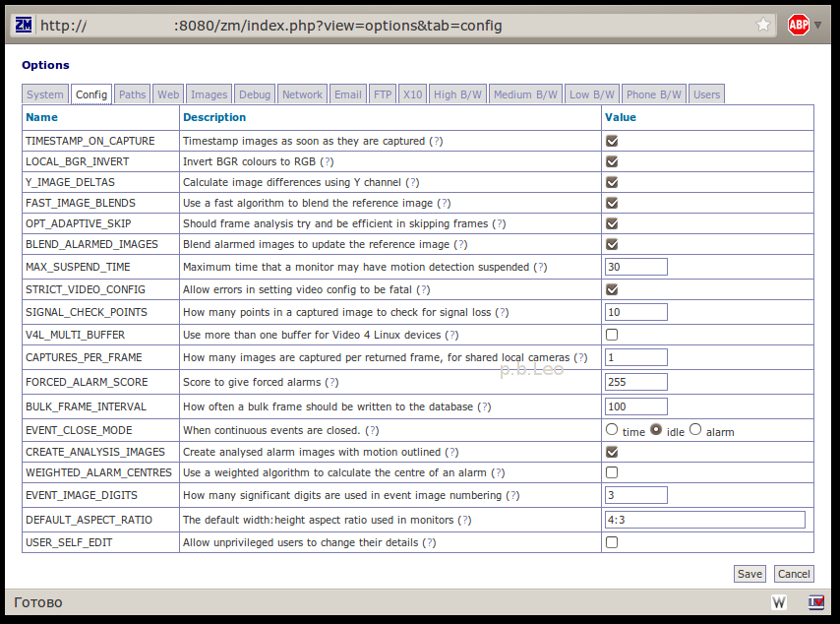Focus the SIGNAL_CHECK_POINTS input field
The width and height of the screenshot is (840, 624).
(635, 312)
